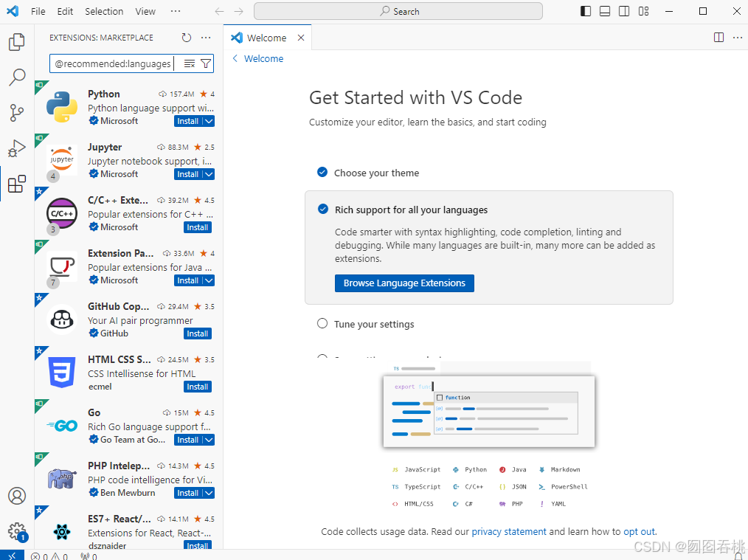The height and width of the screenshot is (560, 748).
Task: Open the opt out link
Action: [x=640, y=531]
